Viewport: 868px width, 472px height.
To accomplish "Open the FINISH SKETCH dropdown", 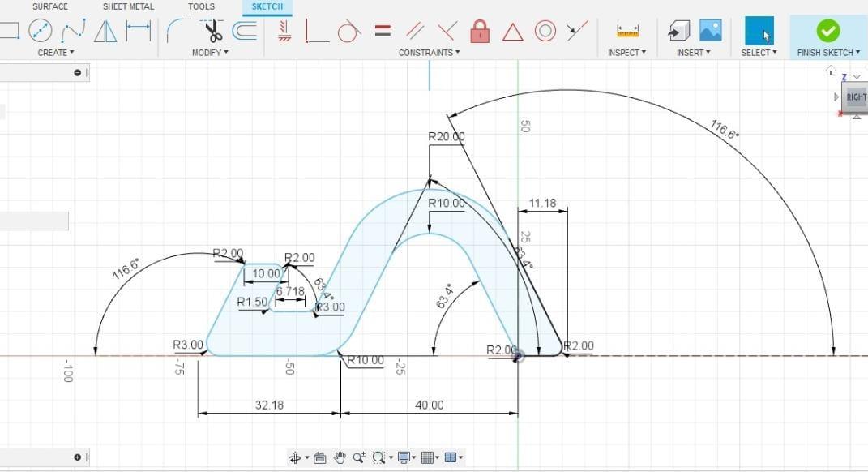I will [x=828, y=53].
